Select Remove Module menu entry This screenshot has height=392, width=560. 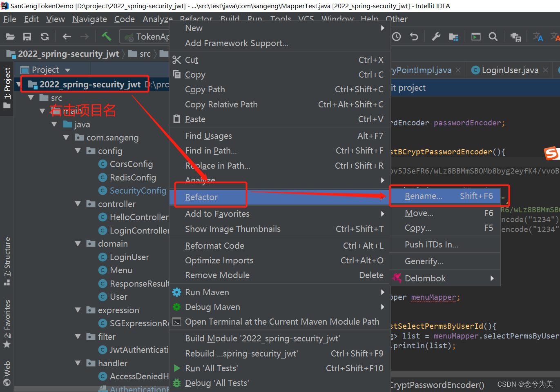[x=280, y=275]
